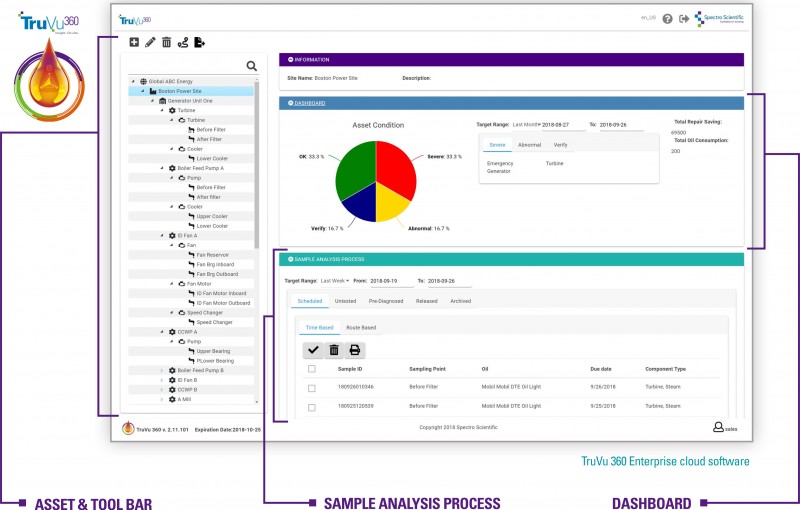800x510 pixels.
Task: Select the Upper Bearing tree item
Action: point(213,351)
